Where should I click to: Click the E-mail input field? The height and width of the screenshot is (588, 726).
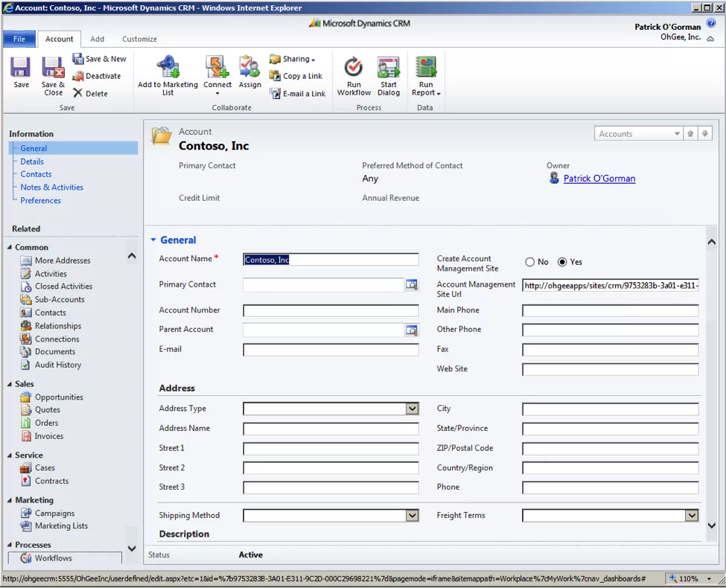click(x=331, y=350)
